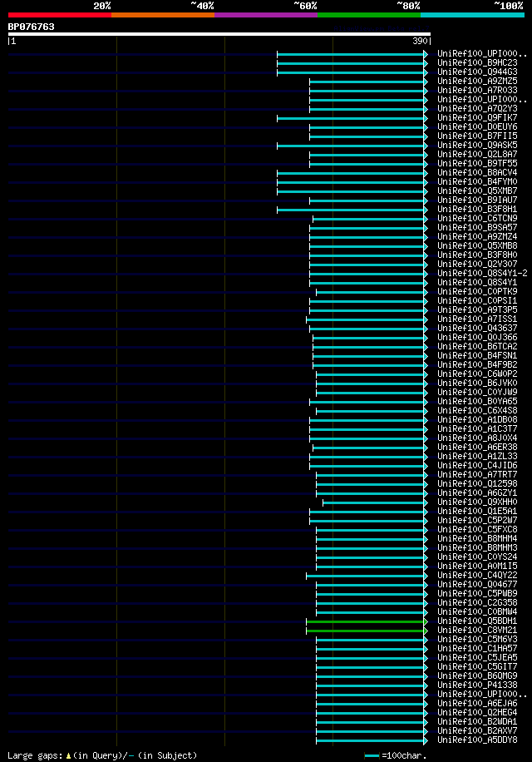Select the UniRef100_Q1E5A1 label

coord(477,512)
